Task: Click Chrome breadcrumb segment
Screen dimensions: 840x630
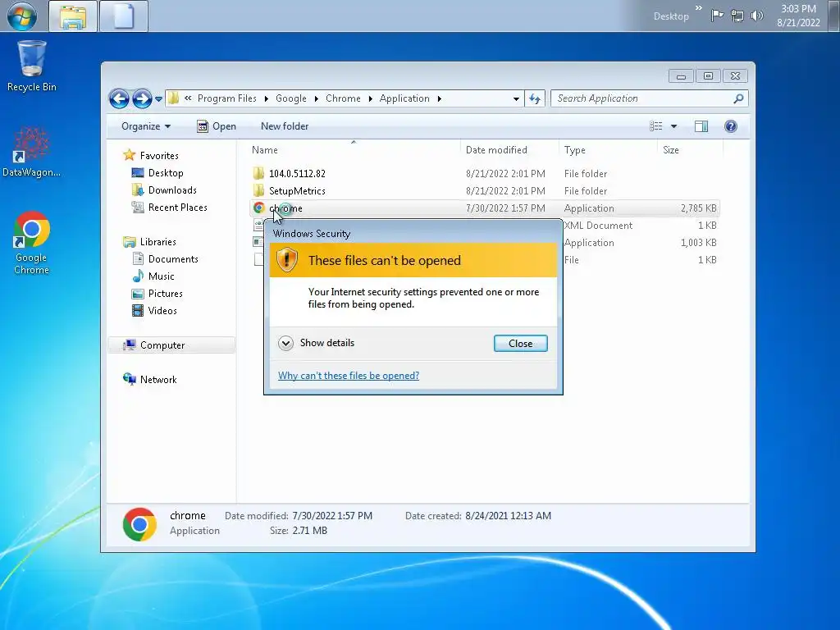Action: pyautogui.click(x=343, y=98)
